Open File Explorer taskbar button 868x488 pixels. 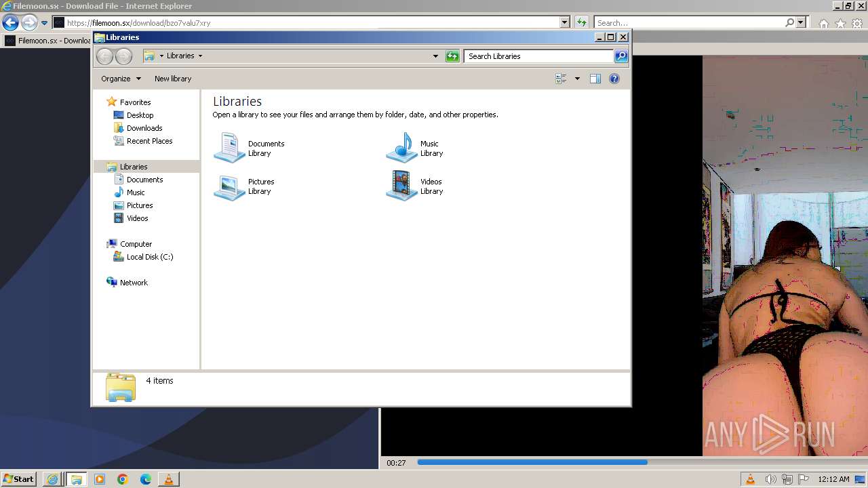76,479
